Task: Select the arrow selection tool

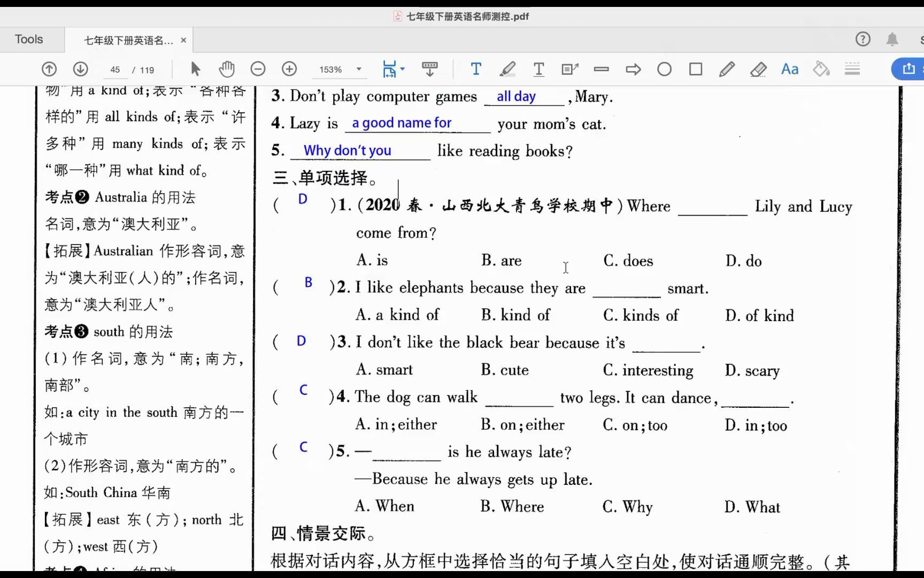Action: tap(195, 69)
